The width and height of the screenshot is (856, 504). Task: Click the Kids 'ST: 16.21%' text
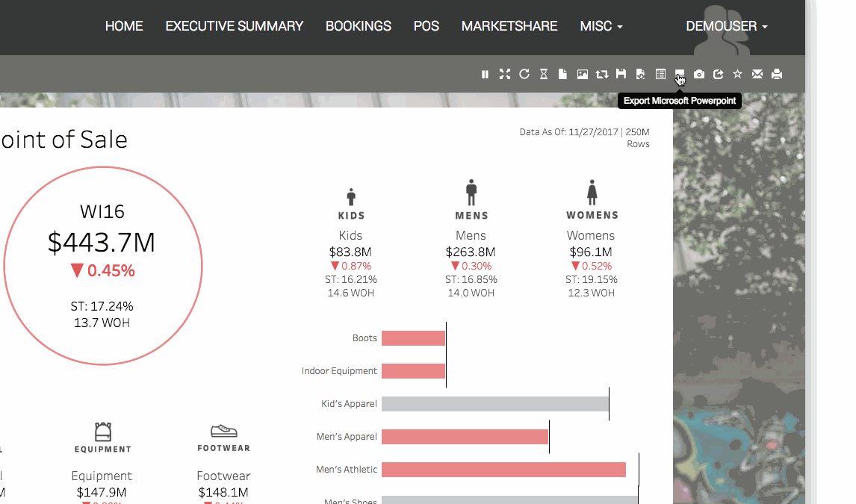351,279
